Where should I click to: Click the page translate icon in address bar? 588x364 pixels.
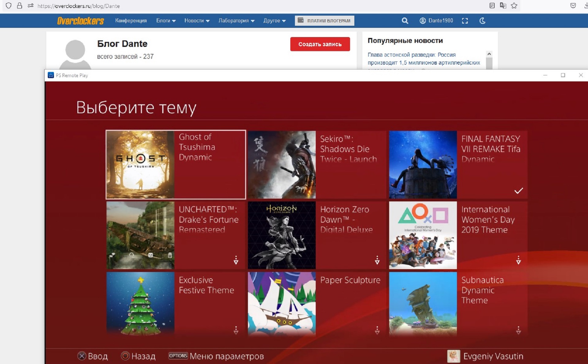(503, 6)
